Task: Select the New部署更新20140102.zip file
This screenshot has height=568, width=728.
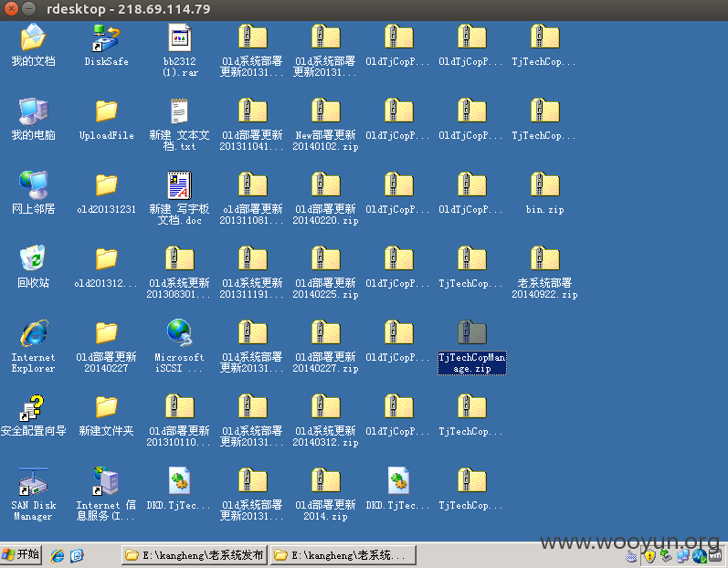Action: pos(325,124)
